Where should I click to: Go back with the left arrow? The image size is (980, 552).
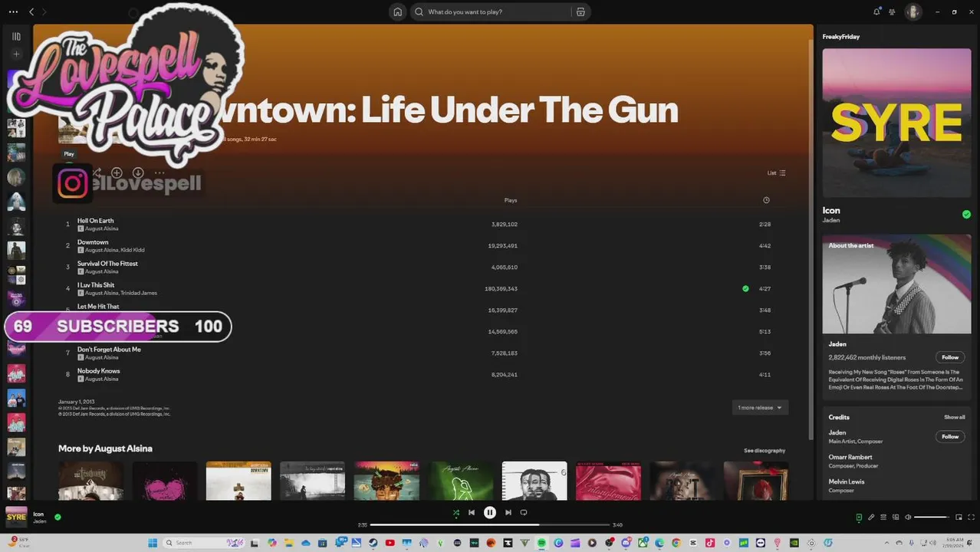pos(31,11)
